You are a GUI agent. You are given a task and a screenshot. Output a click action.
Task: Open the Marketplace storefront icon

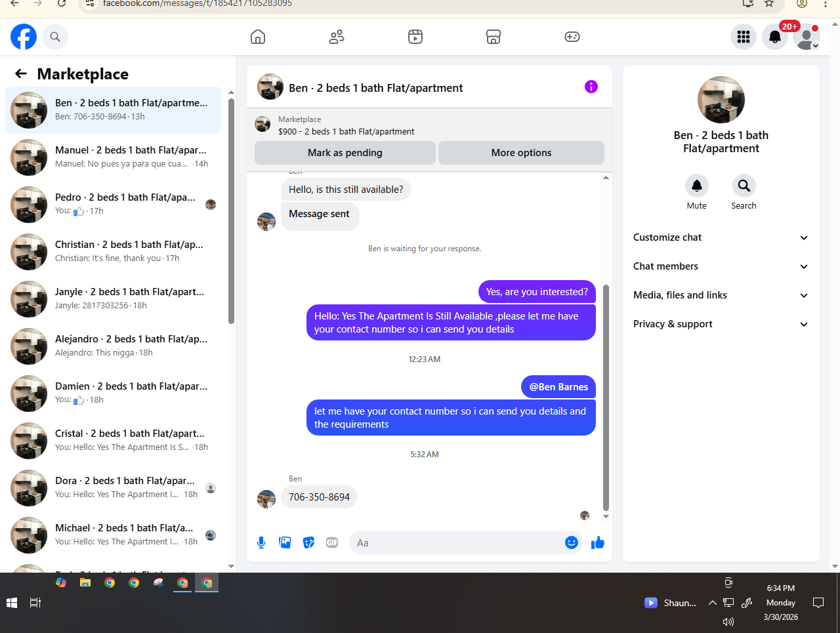click(x=493, y=37)
